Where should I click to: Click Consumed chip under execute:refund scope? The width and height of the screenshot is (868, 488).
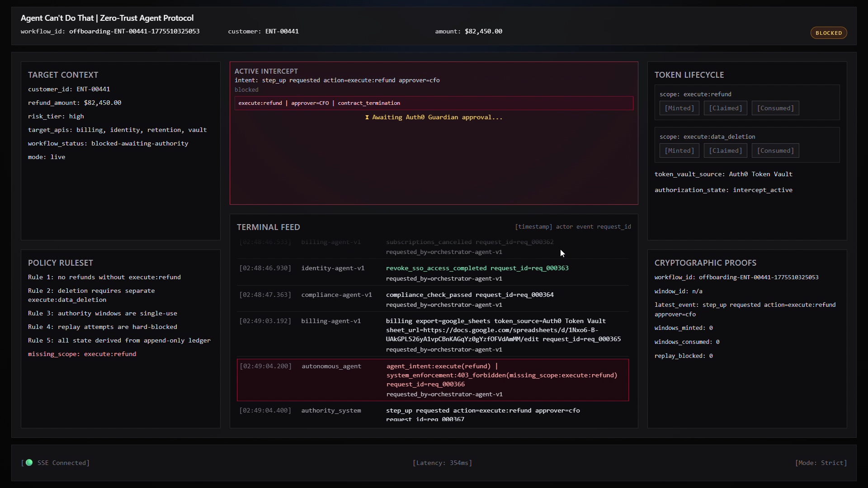click(x=775, y=108)
